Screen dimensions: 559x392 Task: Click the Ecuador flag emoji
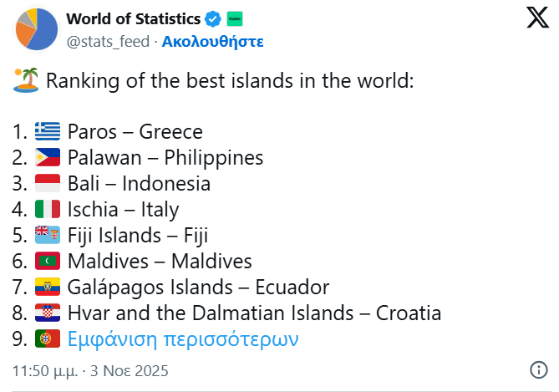(x=48, y=288)
